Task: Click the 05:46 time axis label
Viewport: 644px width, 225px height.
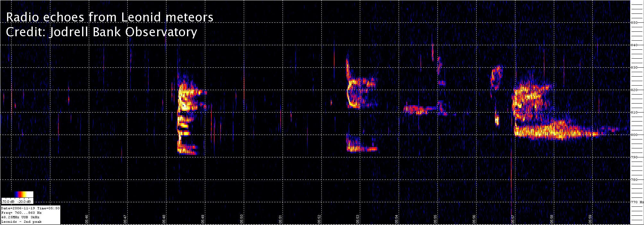Action: tap(87, 219)
